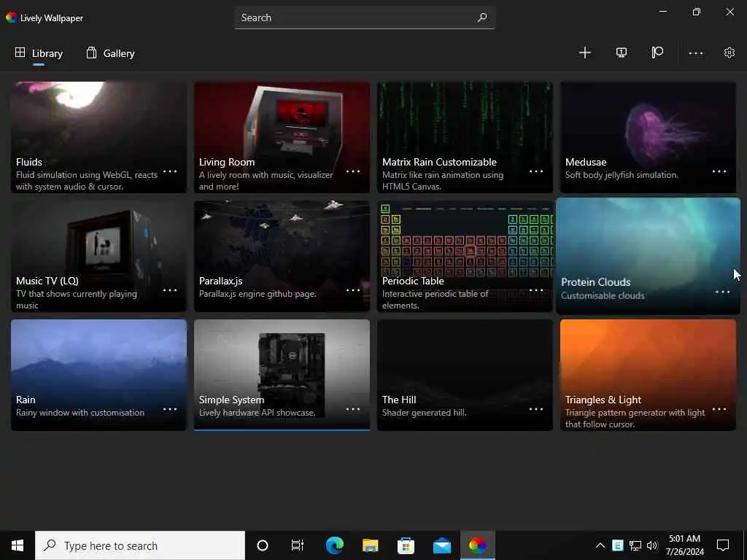This screenshot has width=747, height=560.
Task: Switch to the Library tab
Action: click(39, 53)
